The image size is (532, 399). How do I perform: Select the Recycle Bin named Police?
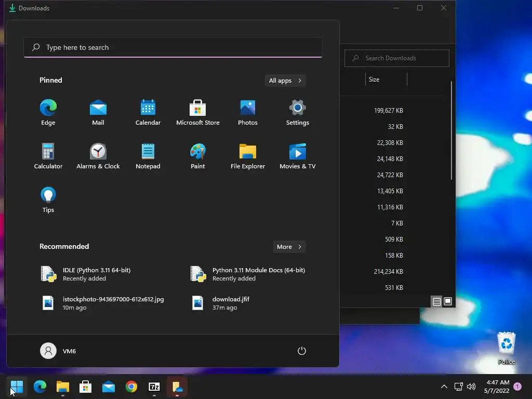506,349
